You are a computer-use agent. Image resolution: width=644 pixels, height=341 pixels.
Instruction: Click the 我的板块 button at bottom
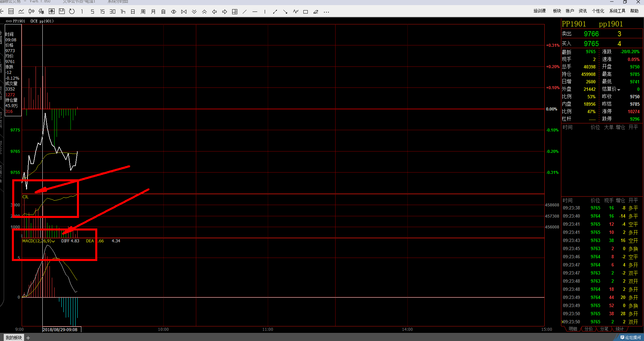[14, 338]
